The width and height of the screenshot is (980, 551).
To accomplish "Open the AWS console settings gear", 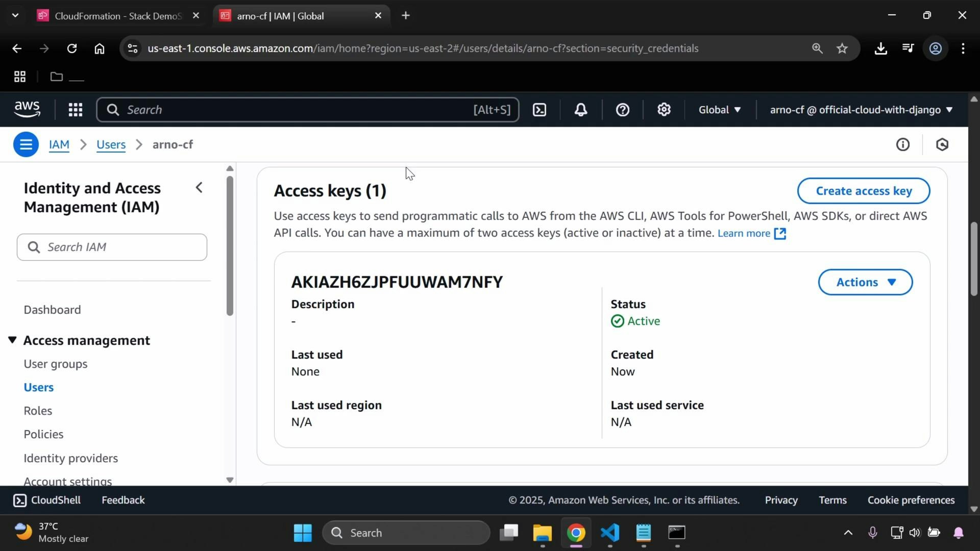I will (x=663, y=109).
